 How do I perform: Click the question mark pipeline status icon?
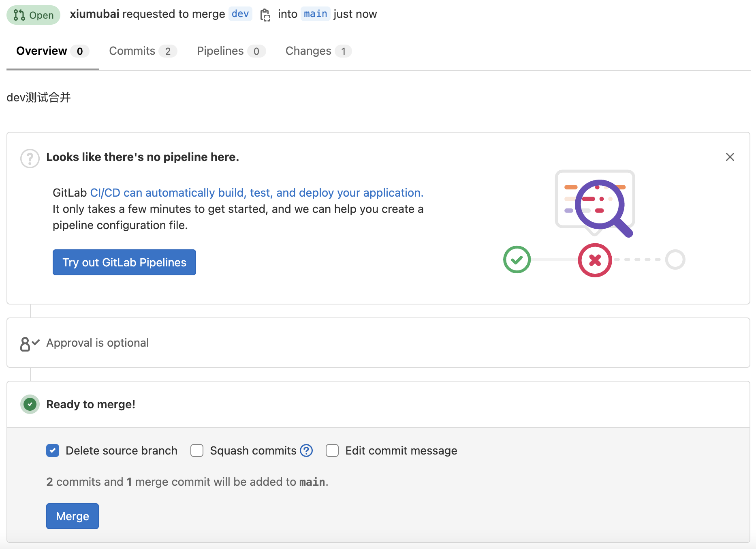(x=30, y=158)
